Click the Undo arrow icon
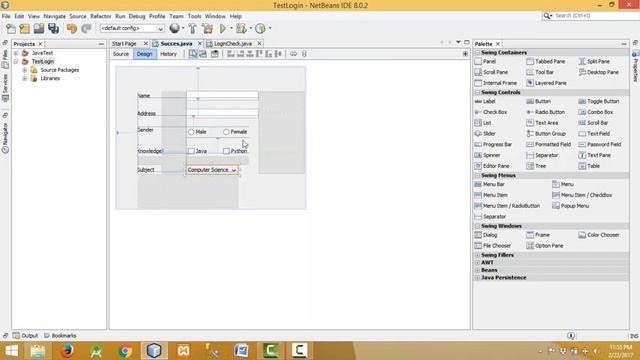Screen dimensions: 640x360 (72, 29)
